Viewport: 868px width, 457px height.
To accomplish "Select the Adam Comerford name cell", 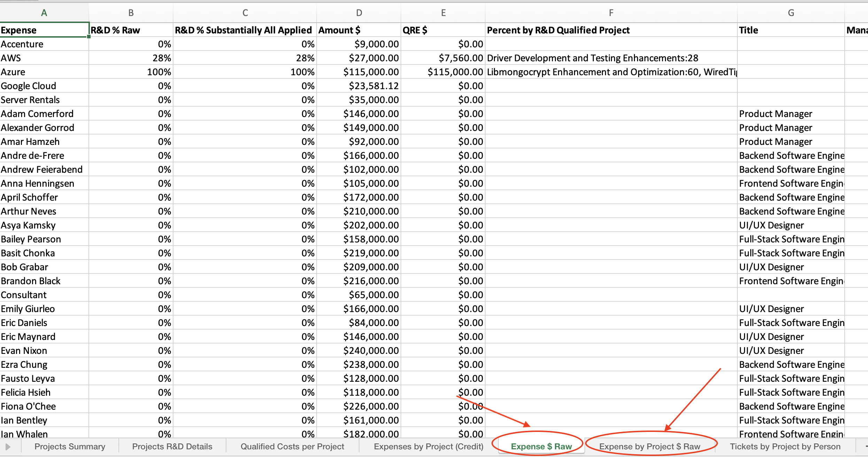I will (44, 114).
